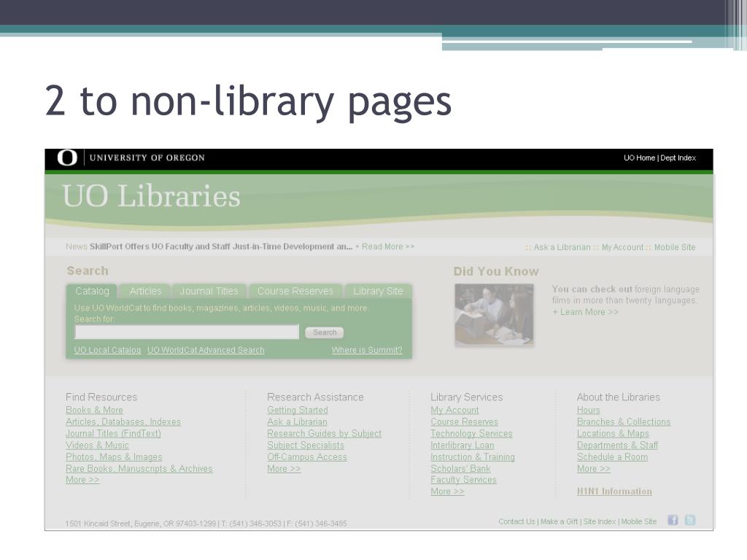The image size is (747, 560).
Task: Open Off-Campus Access link
Action: tap(307, 456)
